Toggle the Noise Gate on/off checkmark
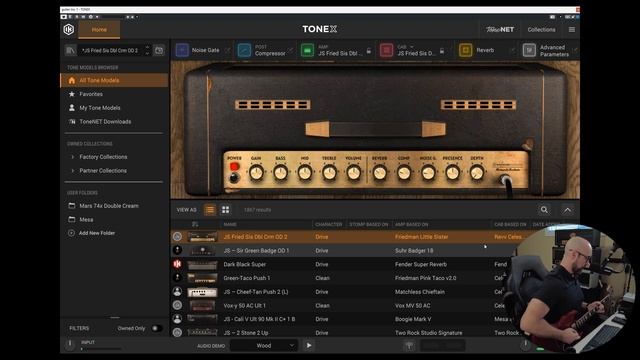Screen dimensions: 640x360 point(228,50)
